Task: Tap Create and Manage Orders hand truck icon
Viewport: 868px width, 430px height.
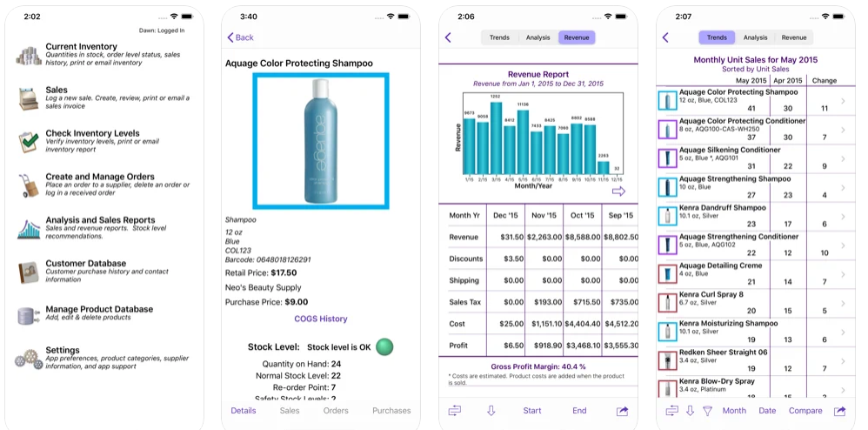Action: pyautogui.click(x=28, y=185)
